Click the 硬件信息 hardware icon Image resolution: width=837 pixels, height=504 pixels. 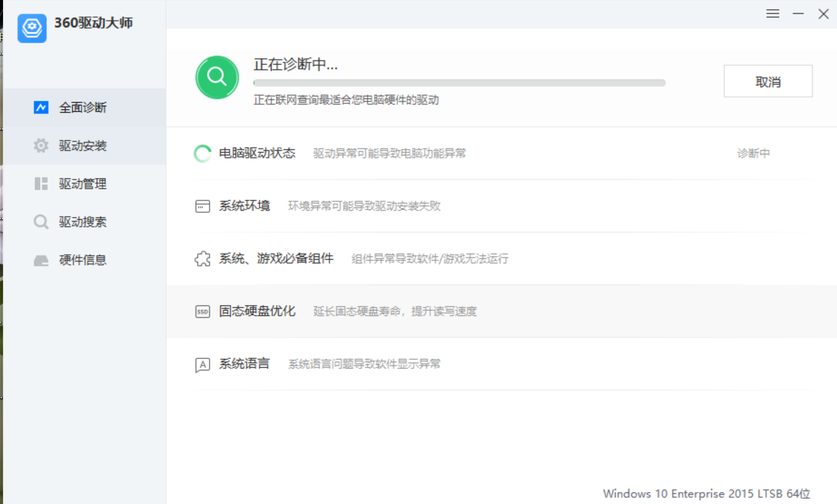(41, 261)
